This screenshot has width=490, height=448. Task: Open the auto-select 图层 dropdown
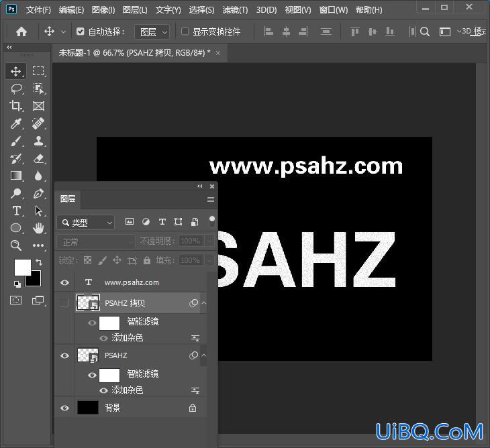click(152, 32)
